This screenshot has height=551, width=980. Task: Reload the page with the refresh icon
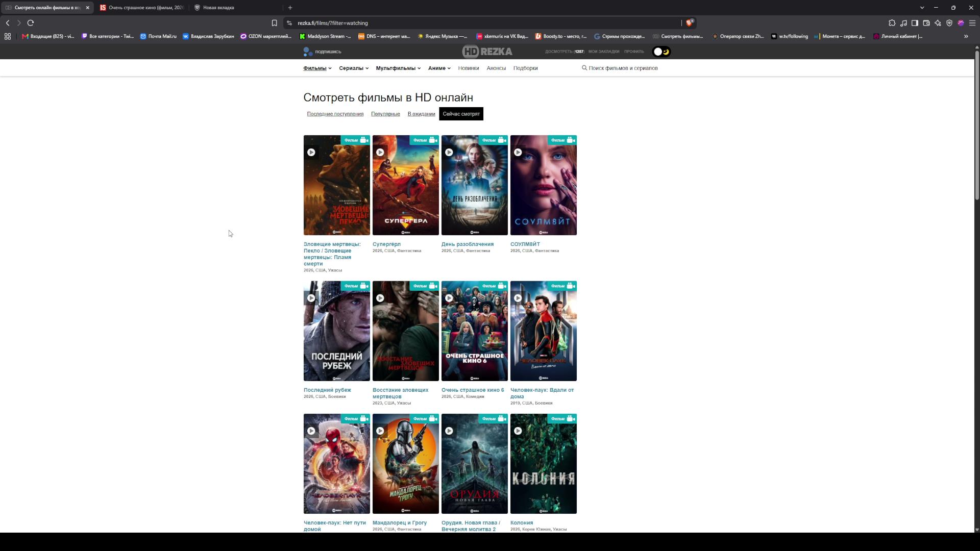click(31, 23)
